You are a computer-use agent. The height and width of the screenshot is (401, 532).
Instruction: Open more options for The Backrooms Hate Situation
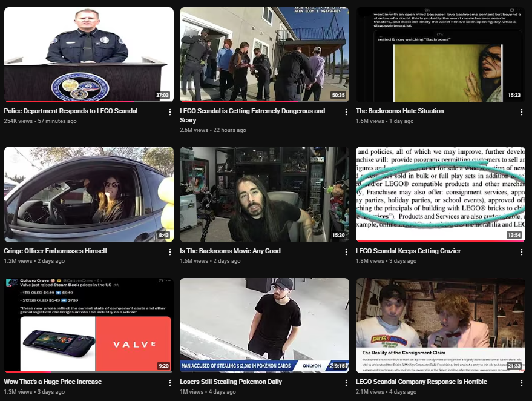522,112
